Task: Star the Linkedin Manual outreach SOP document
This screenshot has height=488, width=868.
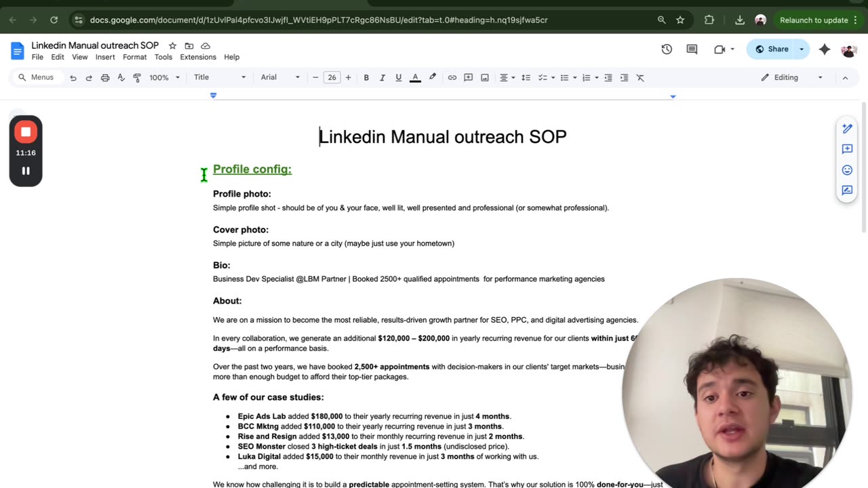Action: [x=172, y=45]
